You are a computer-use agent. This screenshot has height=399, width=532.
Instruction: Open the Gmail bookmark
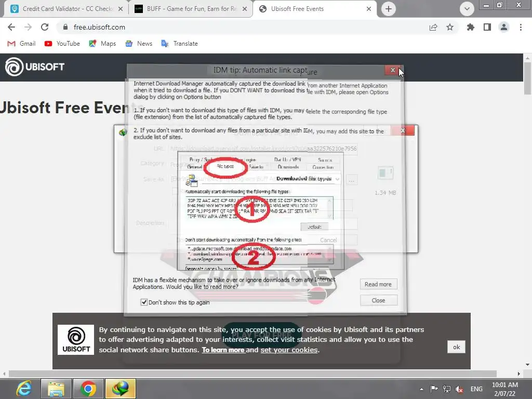point(21,44)
